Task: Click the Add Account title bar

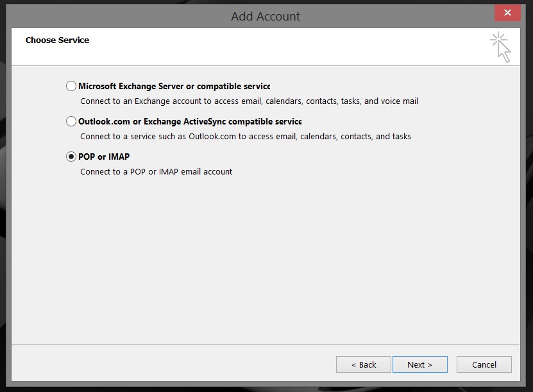Action: pos(264,16)
